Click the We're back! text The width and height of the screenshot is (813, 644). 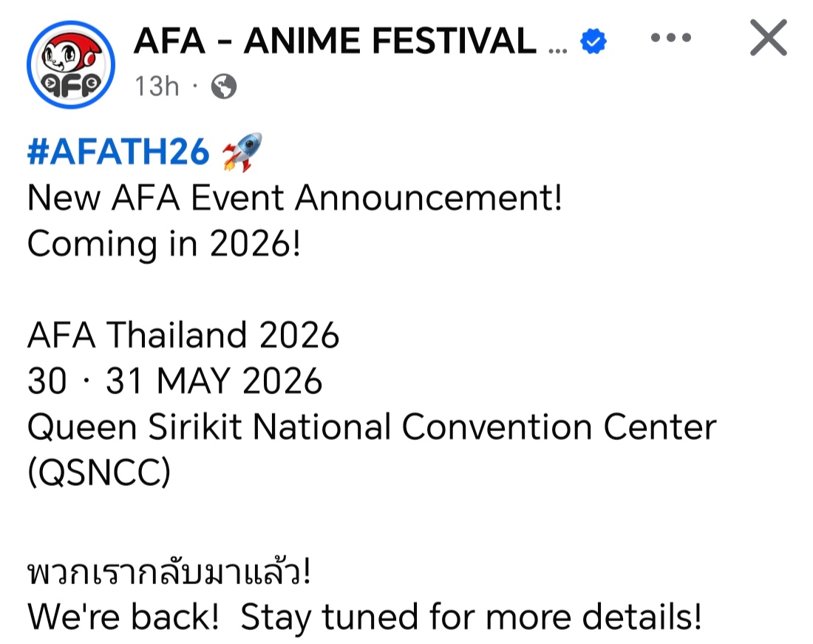coord(123,617)
